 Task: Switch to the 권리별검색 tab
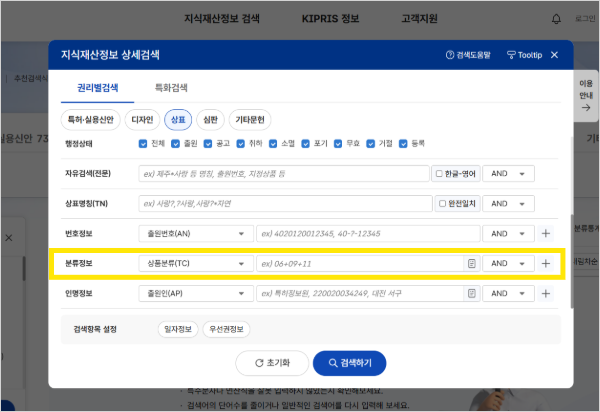(x=98, y=88)
